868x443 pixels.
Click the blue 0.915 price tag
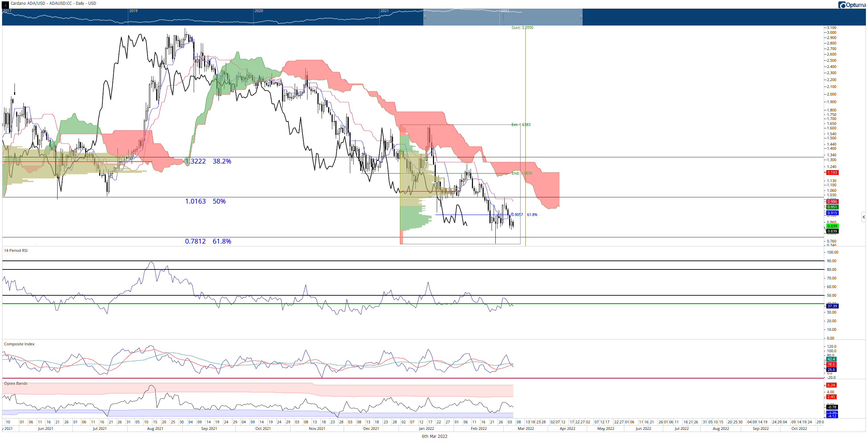point(832,213)
